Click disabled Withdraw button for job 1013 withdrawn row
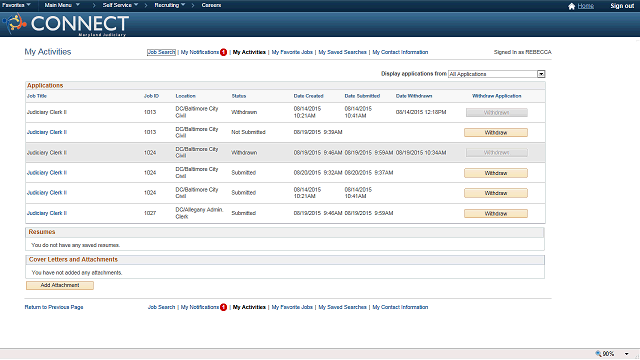This screenshot has height=360, width=640. [x=497, y=113]
